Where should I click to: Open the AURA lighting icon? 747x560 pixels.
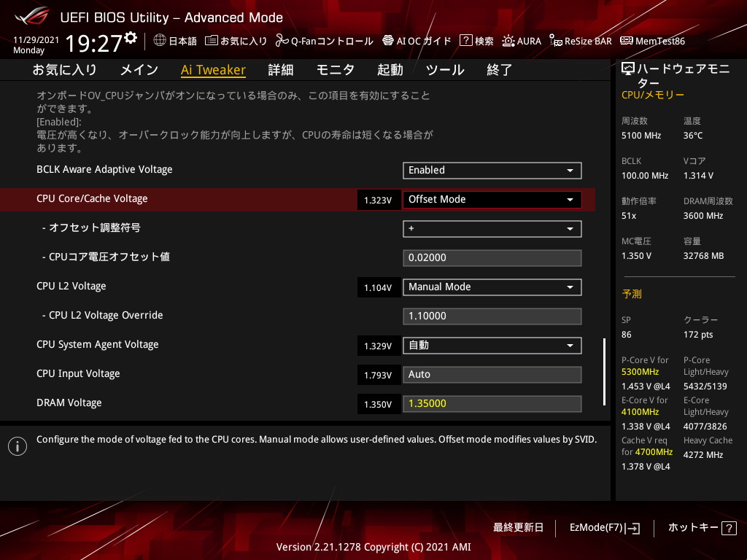[x=508, y=41]
